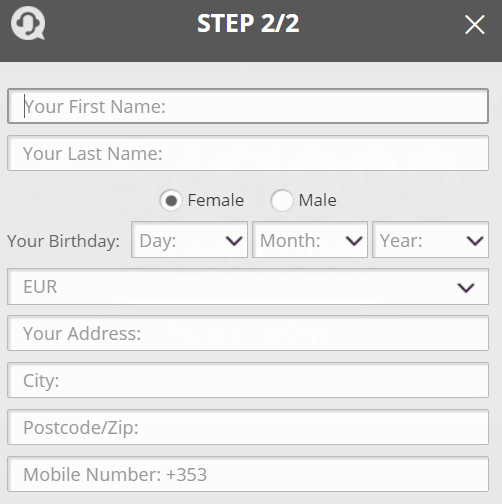Click the Mobile Number +353 field
Image resolution: width=502 pixels, height=504 pixels.
pos(248,474)
